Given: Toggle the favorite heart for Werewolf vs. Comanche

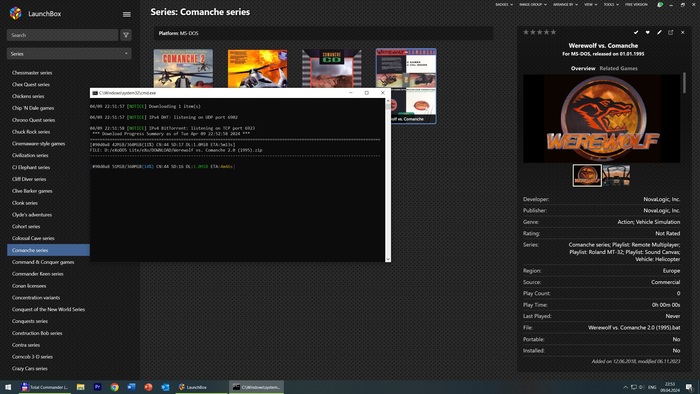Looking at the screenshot, I should click(647, 32).
